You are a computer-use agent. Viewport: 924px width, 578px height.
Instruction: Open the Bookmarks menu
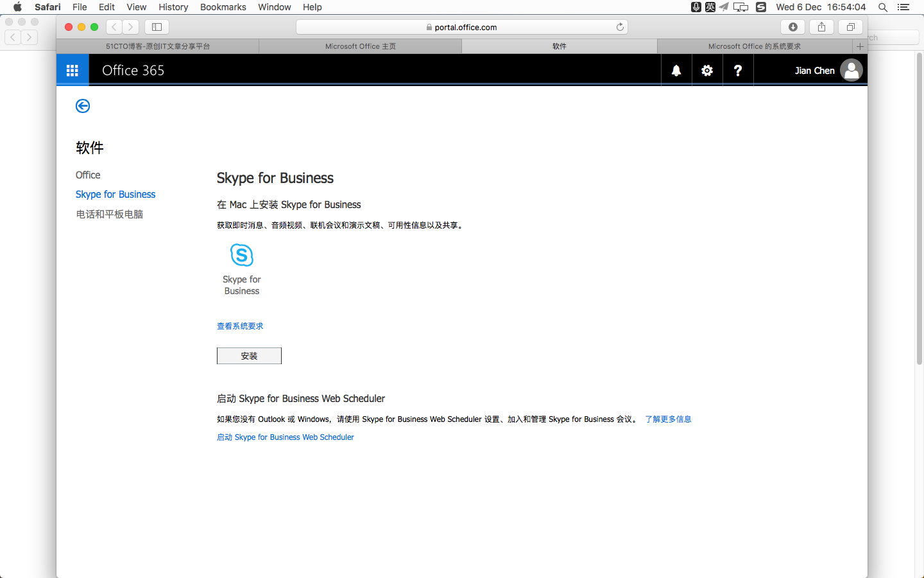(223, 7)
